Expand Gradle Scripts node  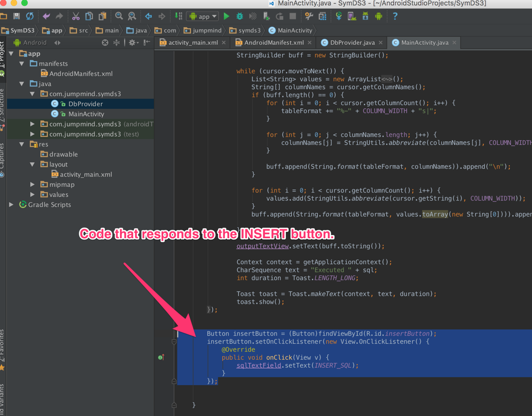click(x=11, y=205)
